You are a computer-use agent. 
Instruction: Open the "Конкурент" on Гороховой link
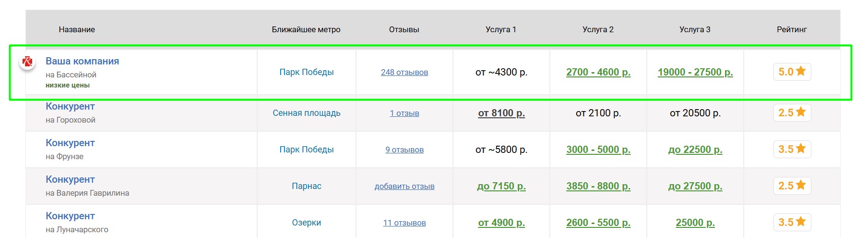pos(70,106)
